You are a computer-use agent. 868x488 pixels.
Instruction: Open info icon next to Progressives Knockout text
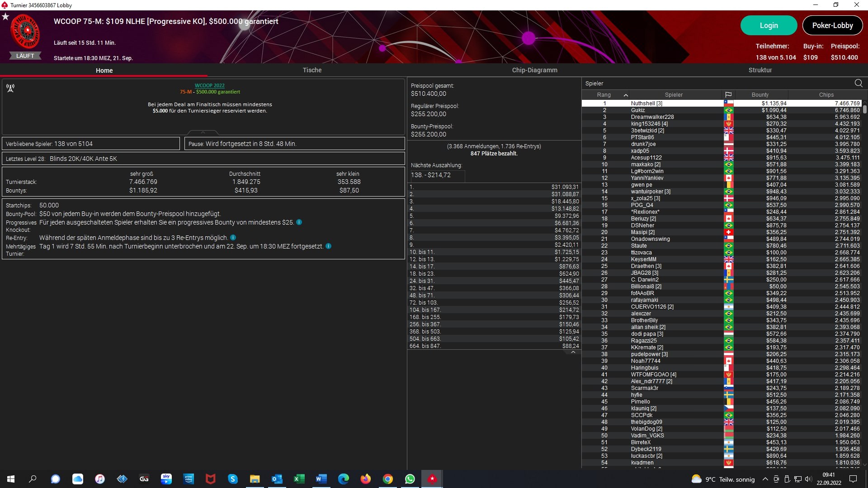(x=299, y=222)
